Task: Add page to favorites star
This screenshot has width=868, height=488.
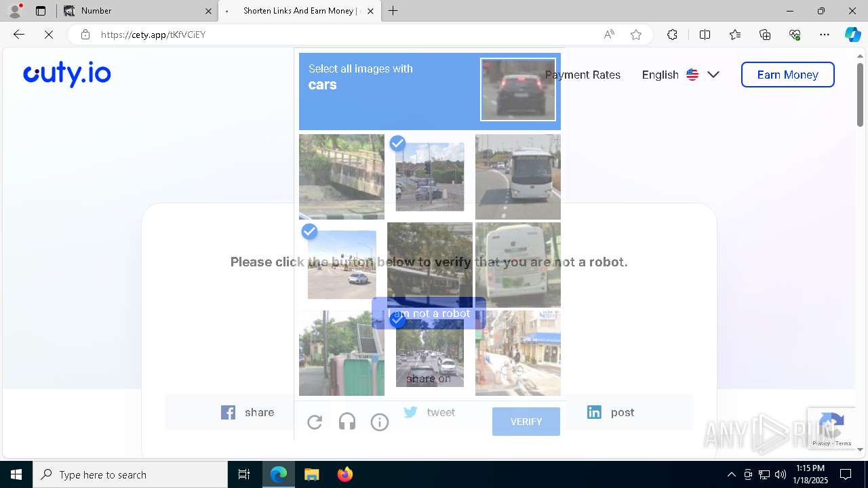Action: coord(636,35)
